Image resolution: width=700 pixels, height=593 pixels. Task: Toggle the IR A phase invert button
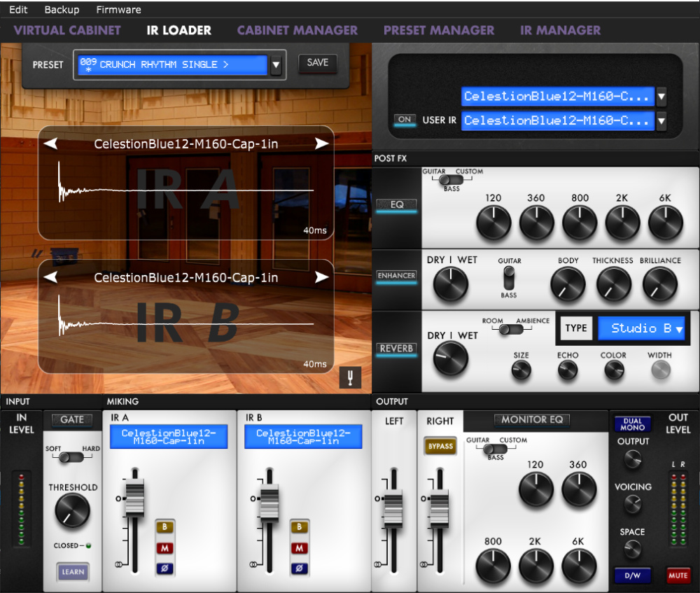[165, 568]
